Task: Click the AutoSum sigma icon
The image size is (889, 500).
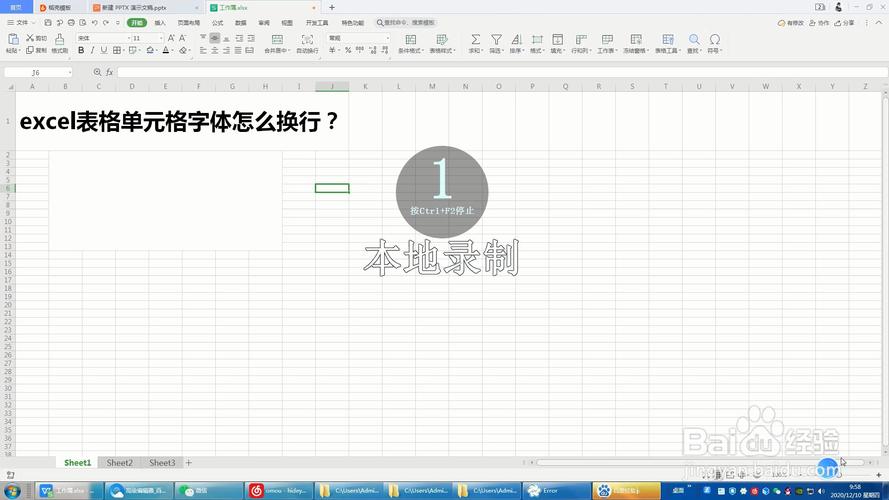Action: [x=475, y=39]
